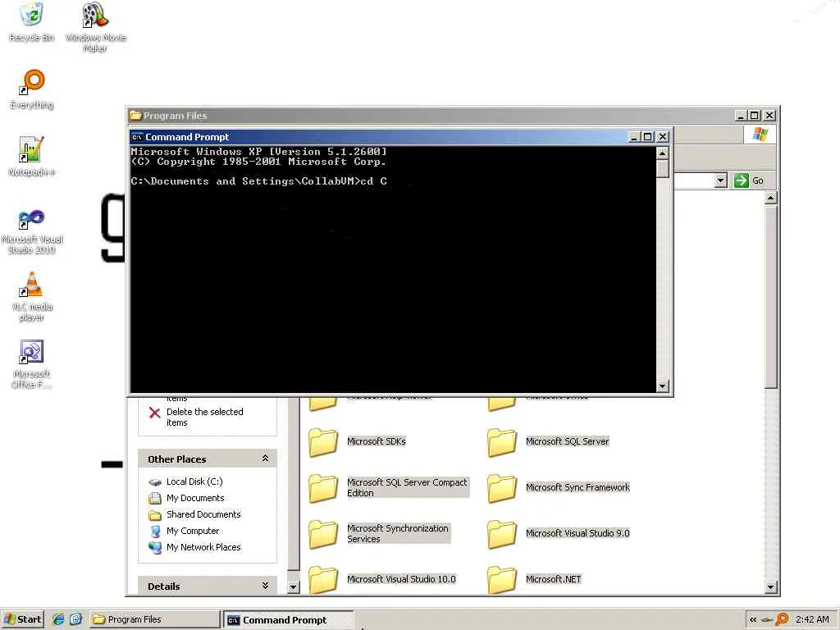Screen dimensions: 840x630
Task: Go to Local Disk (C:) link
Action: click(194, 482)
